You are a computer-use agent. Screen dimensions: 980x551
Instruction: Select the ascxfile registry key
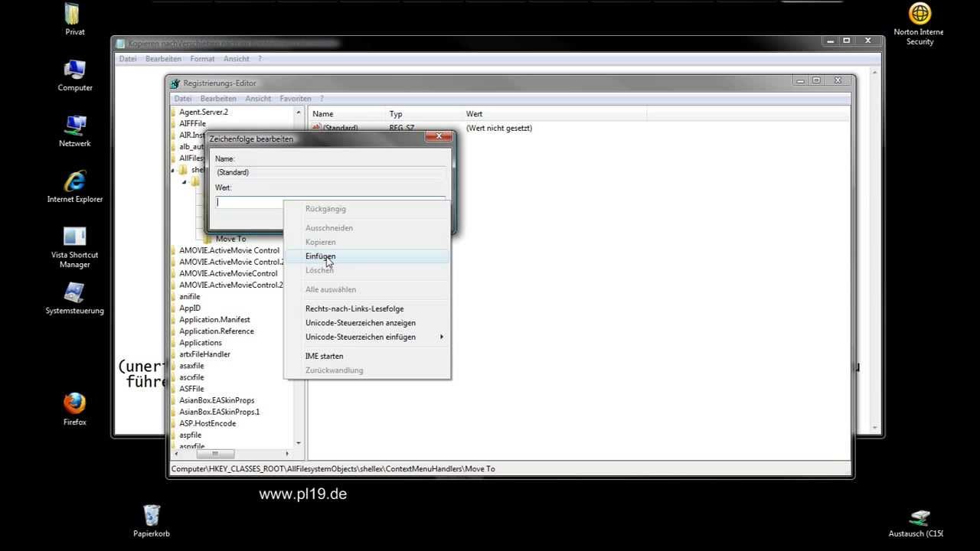(x=191, y=377)
